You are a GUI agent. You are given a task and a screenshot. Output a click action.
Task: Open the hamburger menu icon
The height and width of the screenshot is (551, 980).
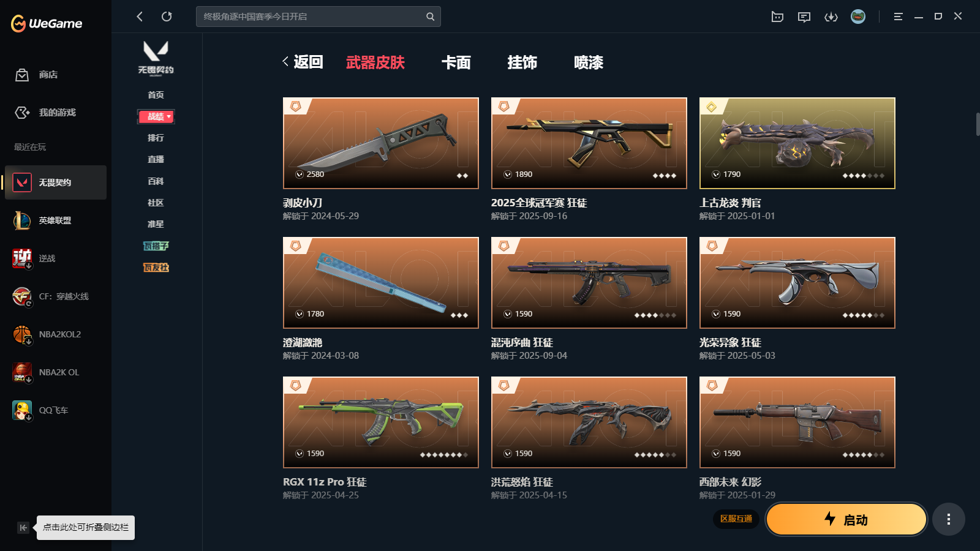898,17
